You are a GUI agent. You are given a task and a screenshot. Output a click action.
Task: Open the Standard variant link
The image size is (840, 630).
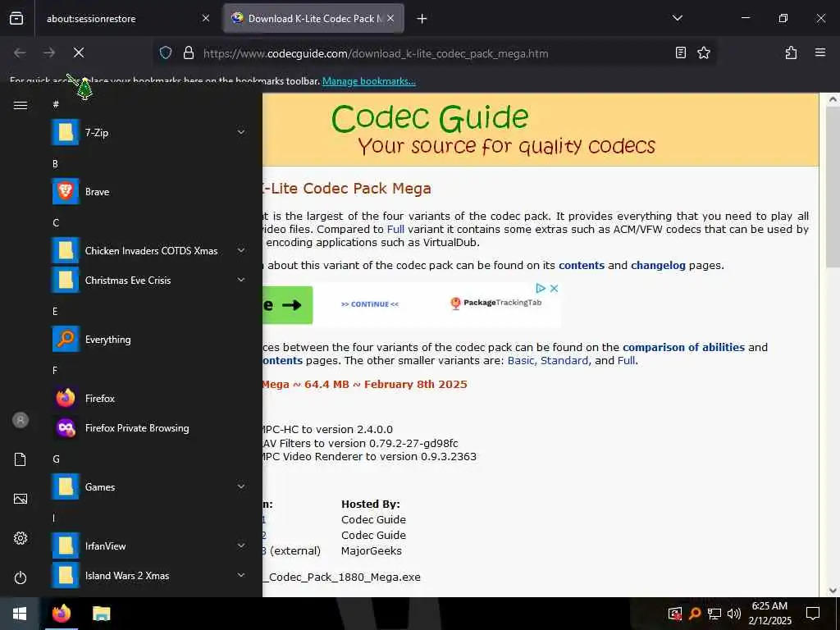[564, 361]
